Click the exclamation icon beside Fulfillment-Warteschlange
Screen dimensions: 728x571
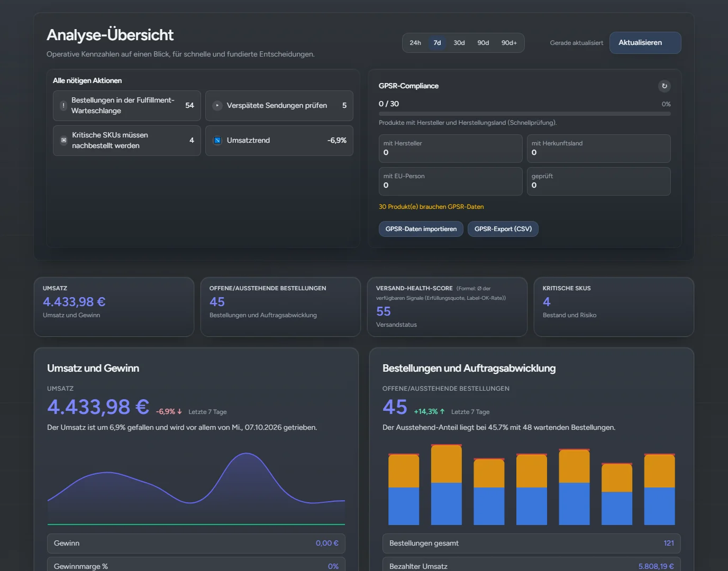point(63,105)
